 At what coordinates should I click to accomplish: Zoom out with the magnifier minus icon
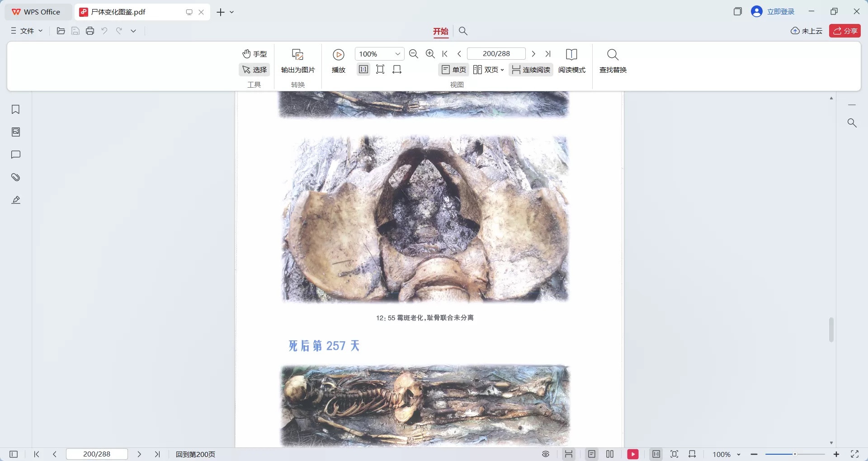pos(413,53)
